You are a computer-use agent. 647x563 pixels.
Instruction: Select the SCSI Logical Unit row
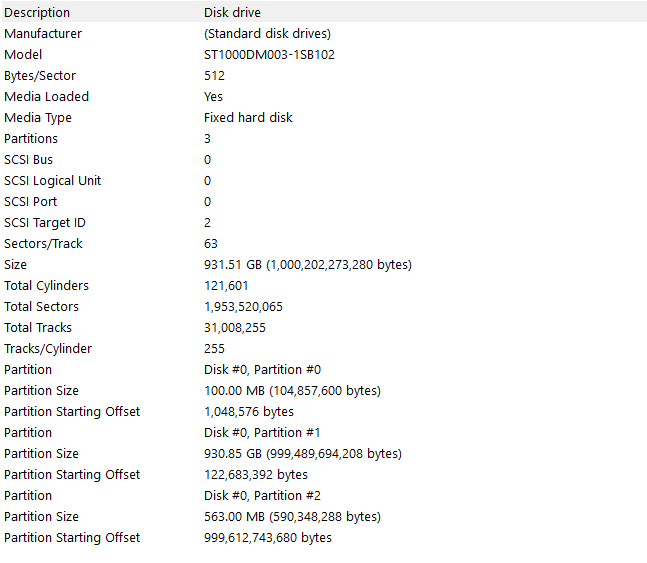(52, 180)
